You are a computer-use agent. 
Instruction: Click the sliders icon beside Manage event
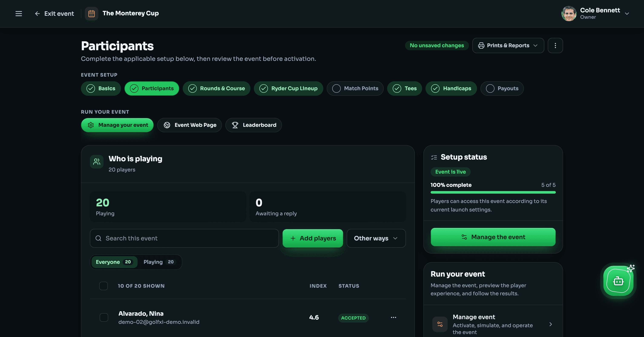[x=440, y=324]
